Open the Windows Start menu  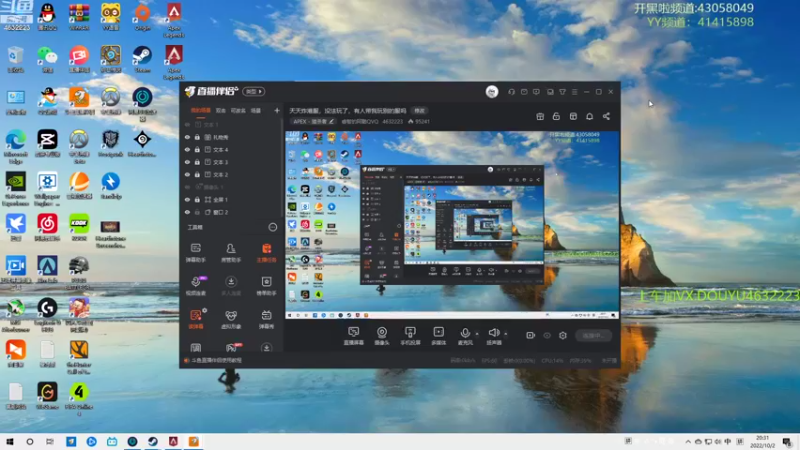point(10,442)
